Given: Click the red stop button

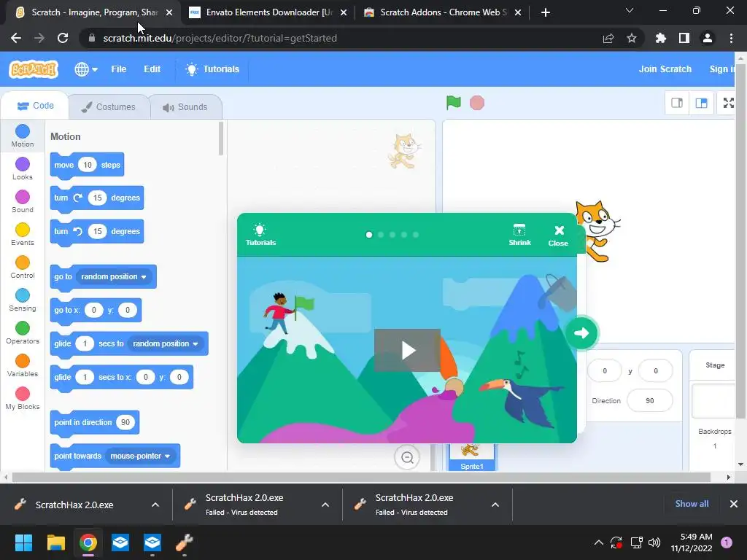Looking at the screenshot, I should pos(477,103).
